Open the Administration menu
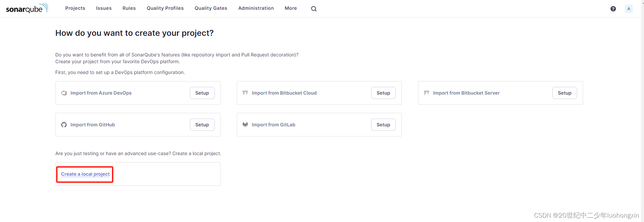The height and width of the screenshot is (222, 644). (256, 8)
